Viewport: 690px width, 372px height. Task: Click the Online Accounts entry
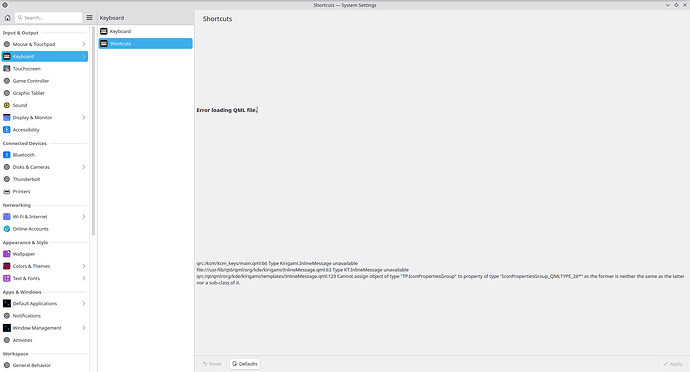(44, 229)
